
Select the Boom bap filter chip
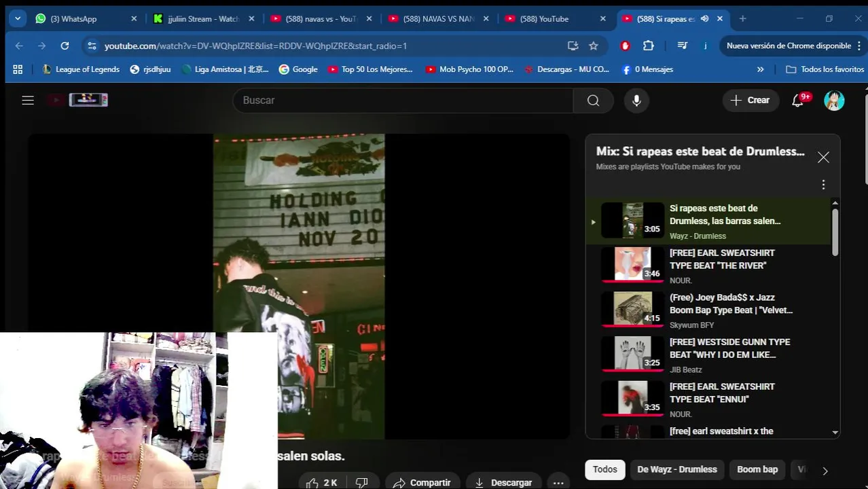click(x=757, y=469)
